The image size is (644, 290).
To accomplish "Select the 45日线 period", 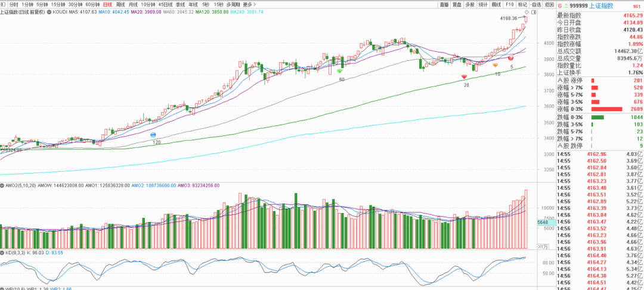I will [165, 5].
